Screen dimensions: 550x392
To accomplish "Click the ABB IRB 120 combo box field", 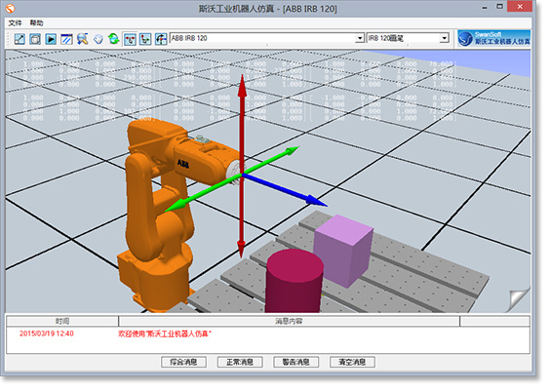I will click(x=267, y=38).
